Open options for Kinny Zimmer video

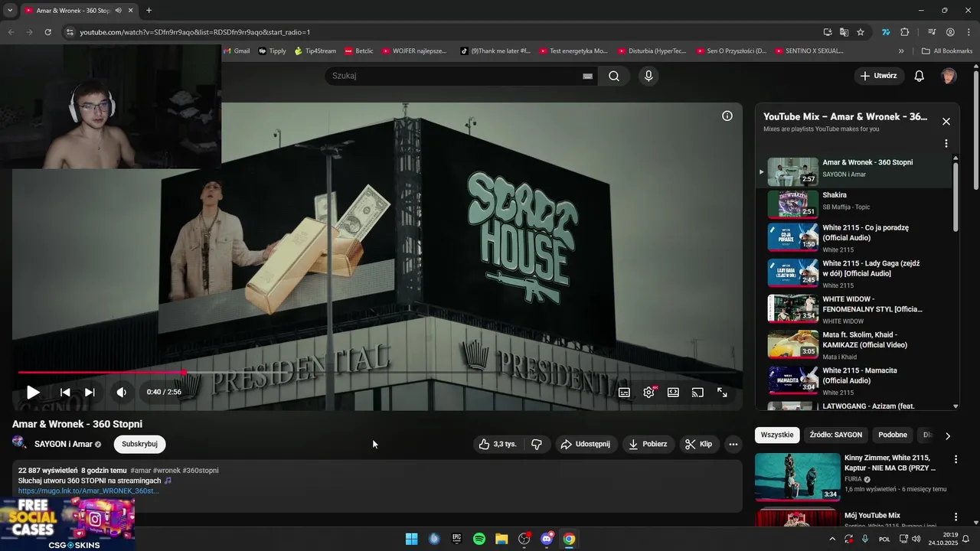coord(955,459)
